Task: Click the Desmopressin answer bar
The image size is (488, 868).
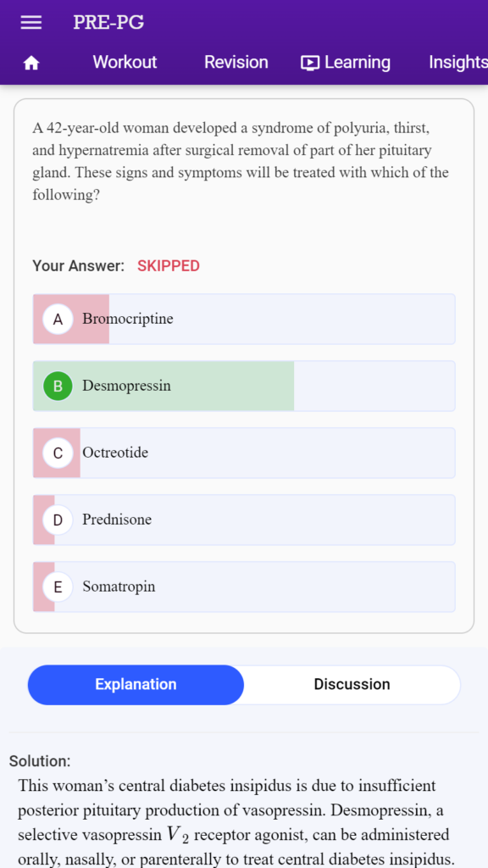Action: [244, 386]
